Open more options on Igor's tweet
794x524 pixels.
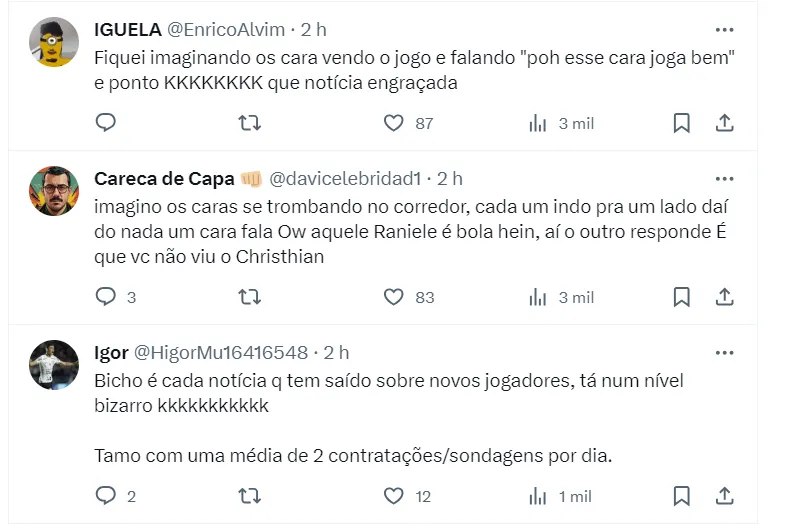(725, 353)
